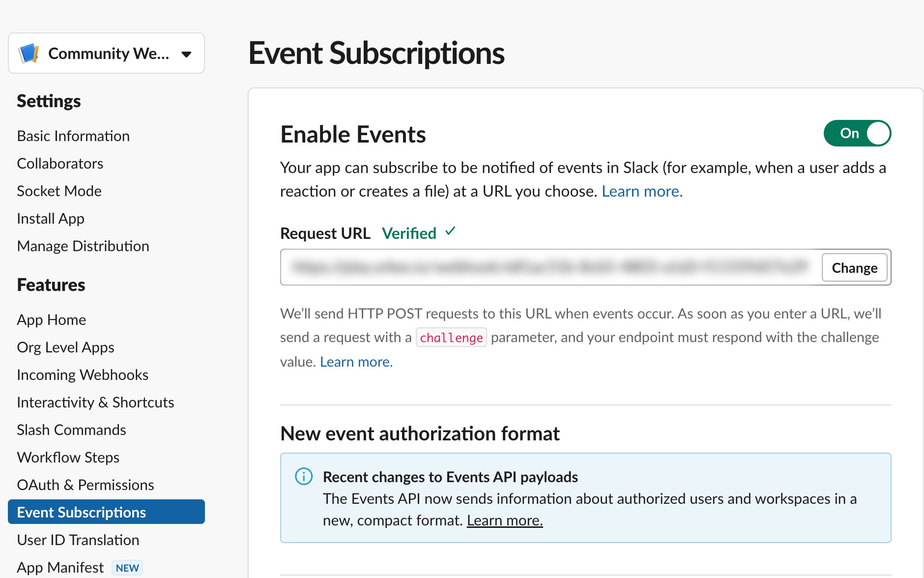Click the green Verified checkmark icon
Screen dimensions: 924x578
[450, 232]
